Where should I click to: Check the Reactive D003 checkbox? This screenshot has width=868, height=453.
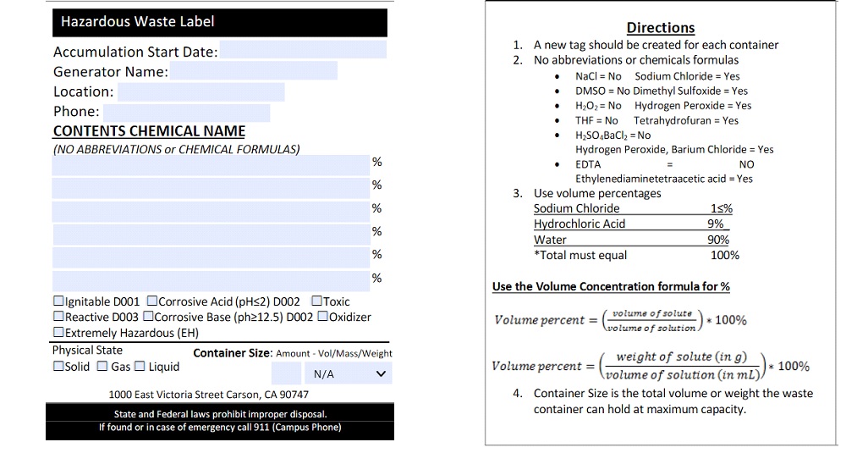tap(58, 316)
